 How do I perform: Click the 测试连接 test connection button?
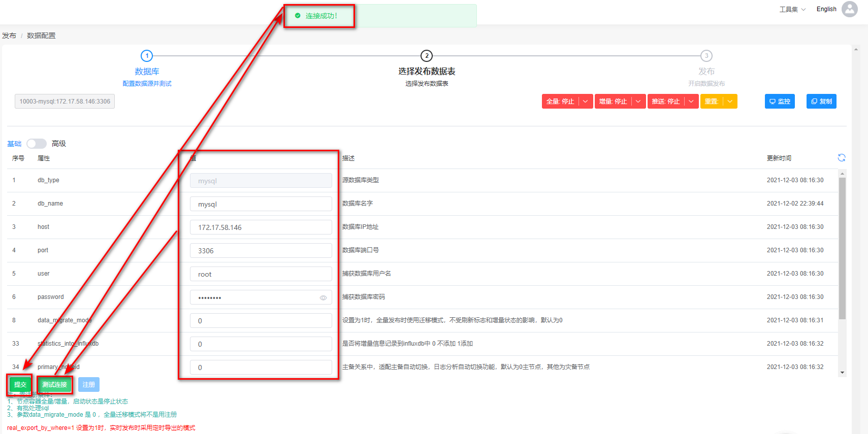pos(55,385)
